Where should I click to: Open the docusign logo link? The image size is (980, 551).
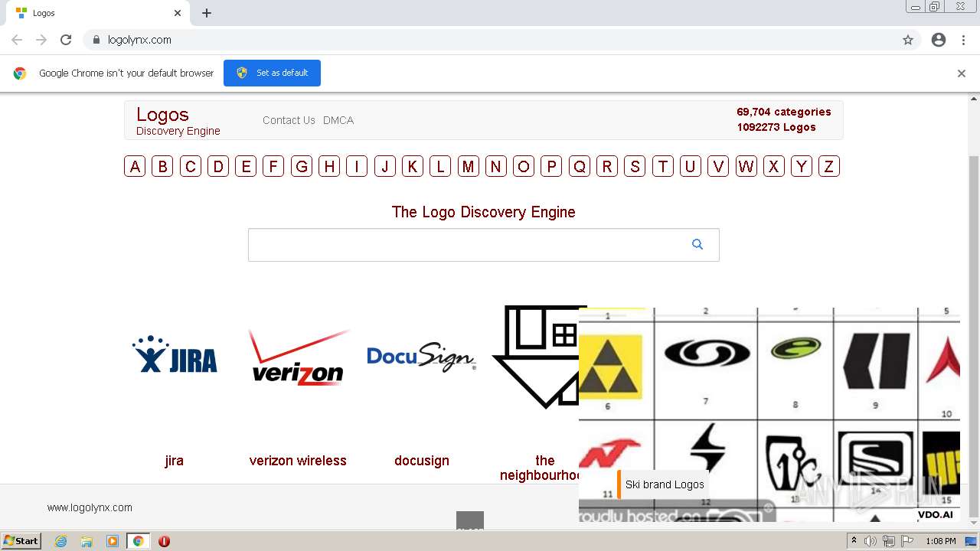click(422, 461)
